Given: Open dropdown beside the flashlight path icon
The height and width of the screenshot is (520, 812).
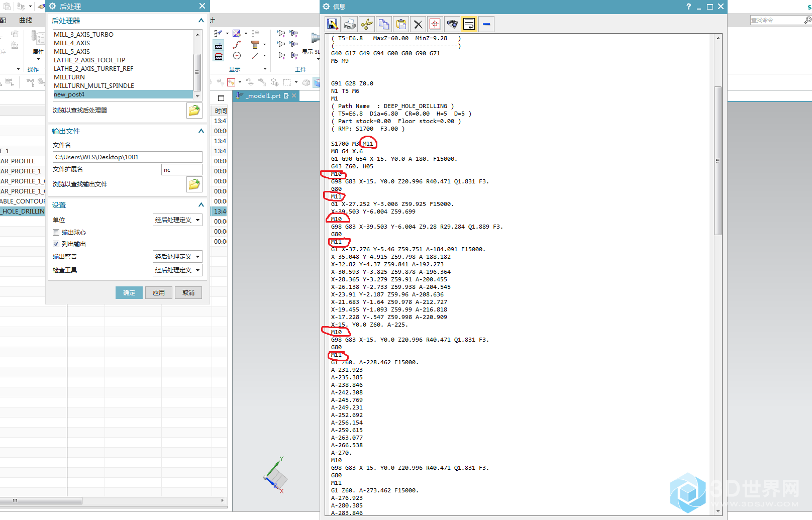Looking at the screenshot, I should [x=227, y=34].
